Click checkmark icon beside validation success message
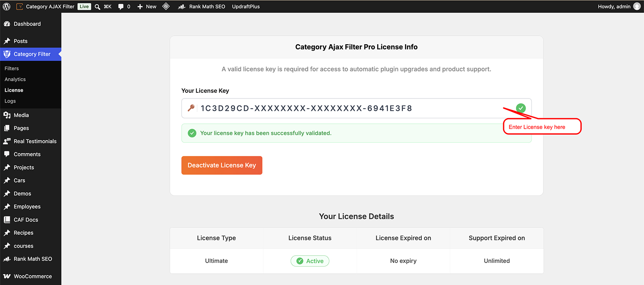Image resolution: width=644 pixels, height=285 pixels. (x=192, y=133)
